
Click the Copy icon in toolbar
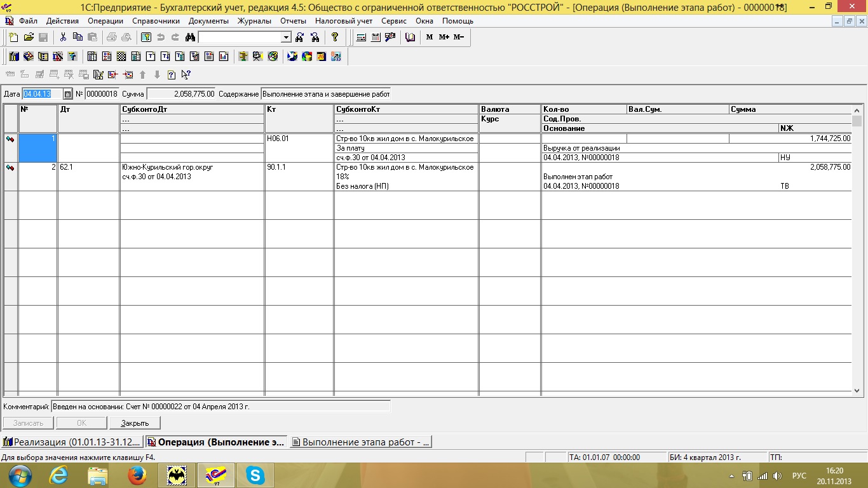point(78,37)
